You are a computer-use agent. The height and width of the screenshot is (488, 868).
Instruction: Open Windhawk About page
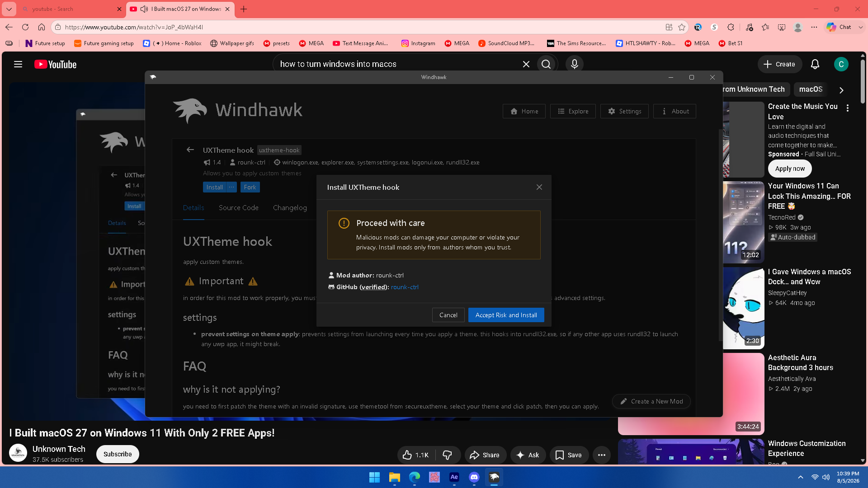675,111
